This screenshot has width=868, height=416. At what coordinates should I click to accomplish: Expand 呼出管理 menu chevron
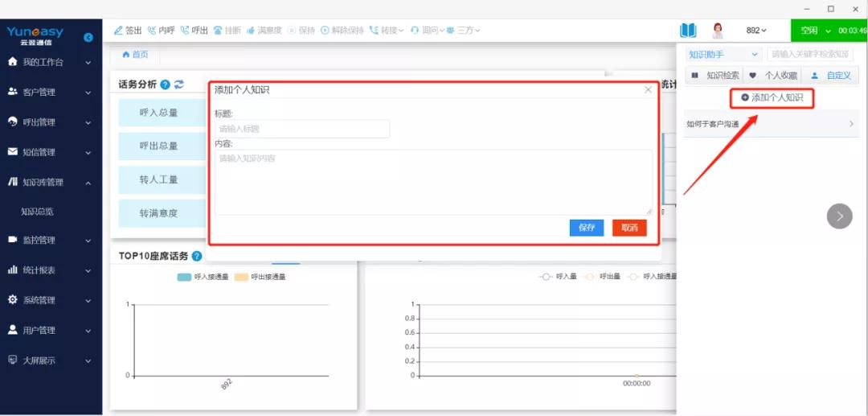tap(88, 122)
